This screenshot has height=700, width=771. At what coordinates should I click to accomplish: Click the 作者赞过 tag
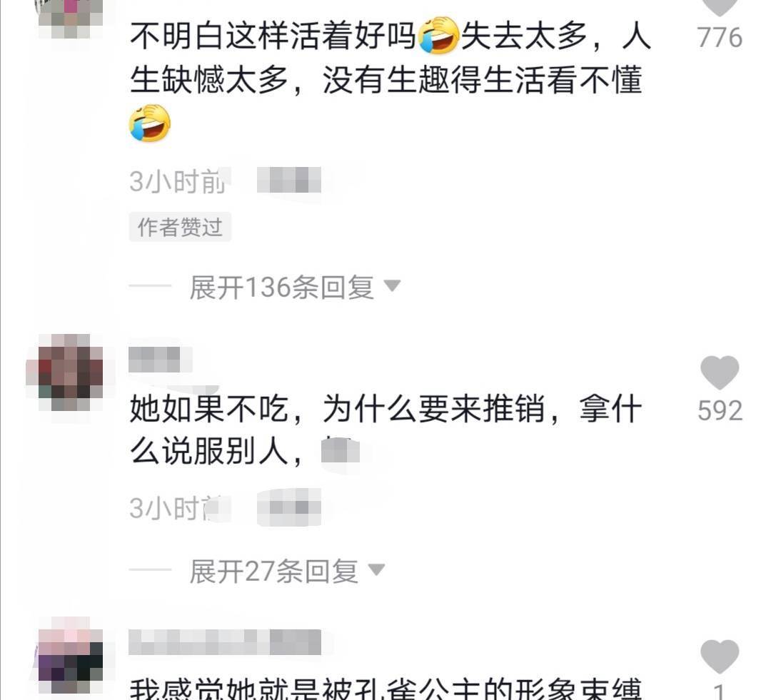pyautogui.click(x=180, y=227)
